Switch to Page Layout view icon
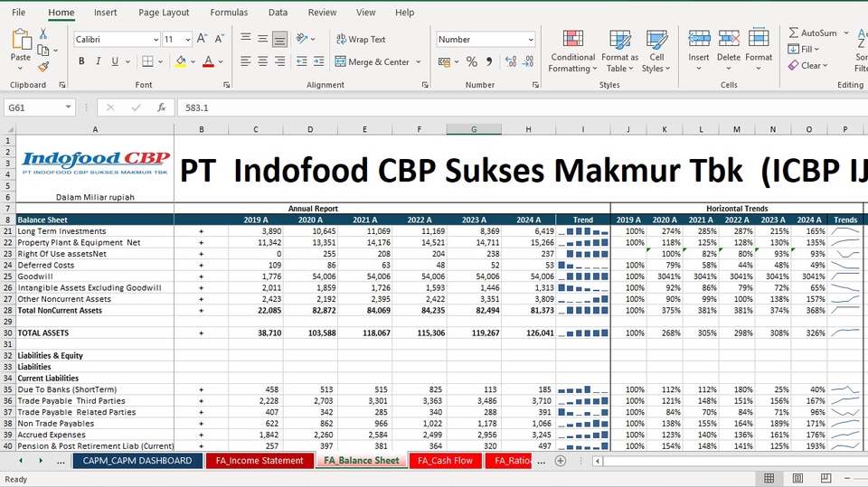Image resolution: width=868 pixels, height=487 pixels. point(797,478)
